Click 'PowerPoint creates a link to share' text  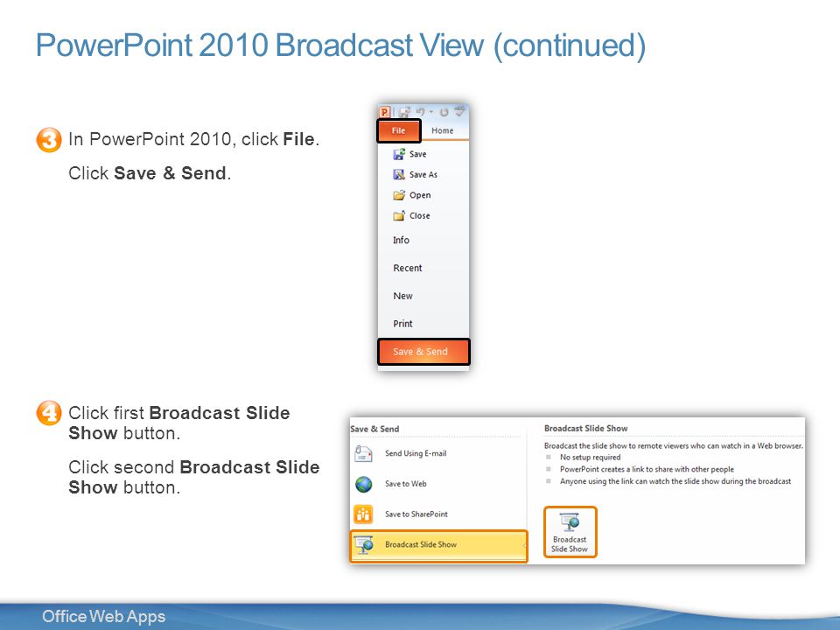(x=647, y=469)
